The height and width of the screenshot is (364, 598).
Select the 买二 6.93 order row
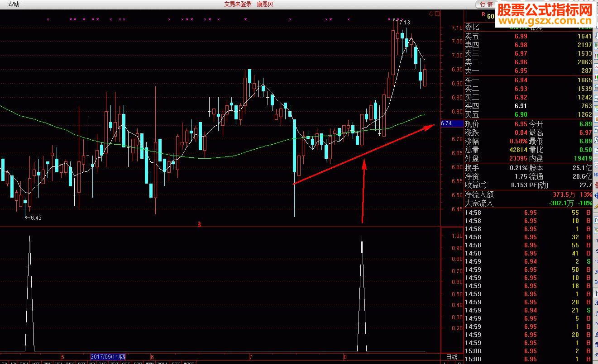pyautogui.click(x=528, y=89)
